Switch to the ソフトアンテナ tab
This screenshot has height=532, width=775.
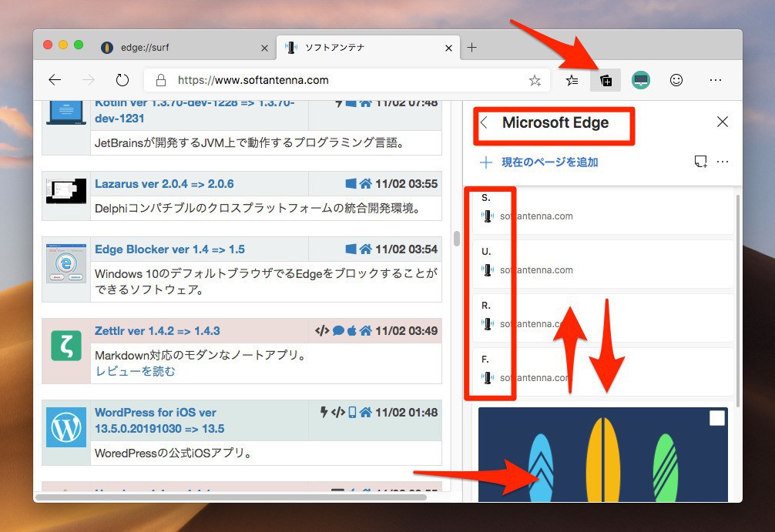(x=368, y=48)
